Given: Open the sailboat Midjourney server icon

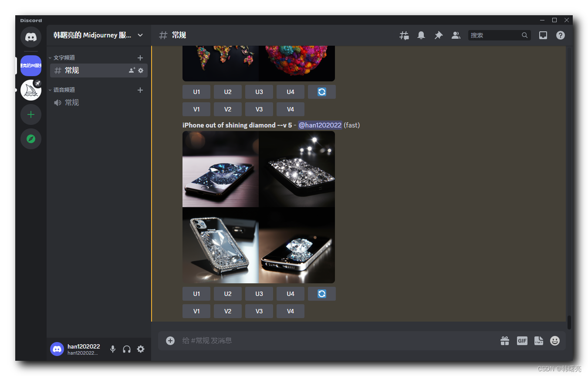Looking at the screenshot, I should pyautogui.click(x=31, y=90).
